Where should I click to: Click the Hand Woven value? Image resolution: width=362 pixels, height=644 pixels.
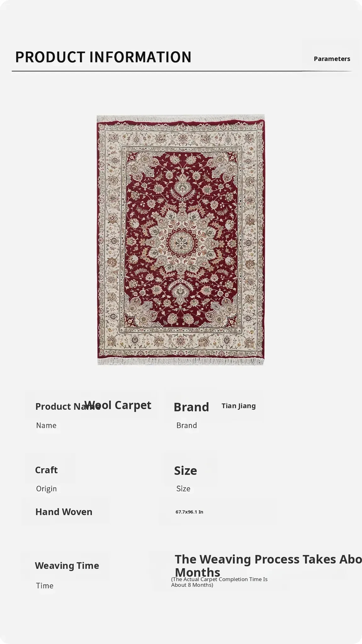[64, 512]
